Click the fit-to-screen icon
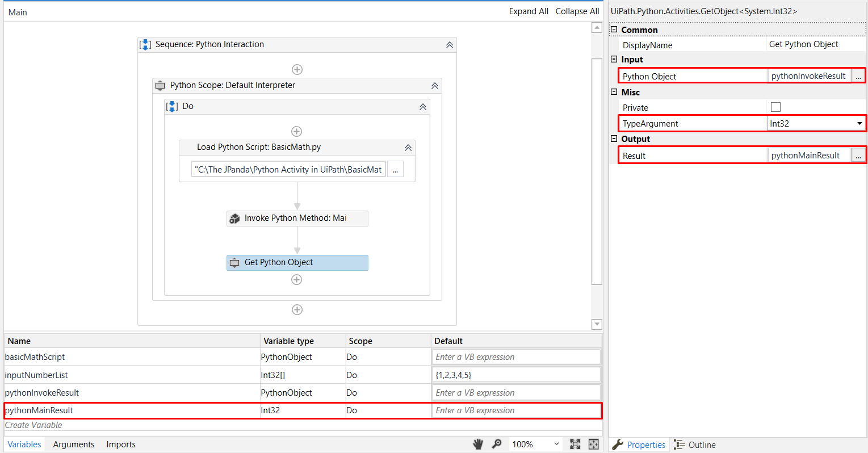 576,444
